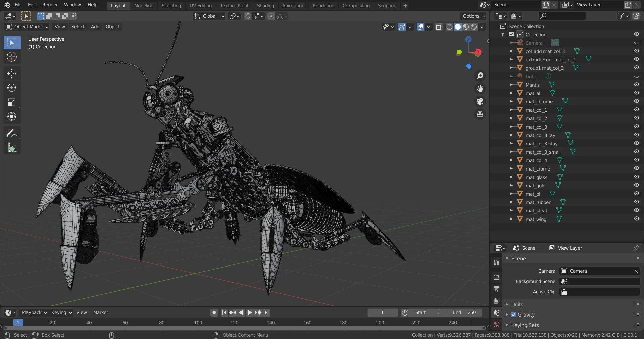Open the Scene properties tab
Image resolution: width=644 pixels, height=339 pixels.
[496, 313]
